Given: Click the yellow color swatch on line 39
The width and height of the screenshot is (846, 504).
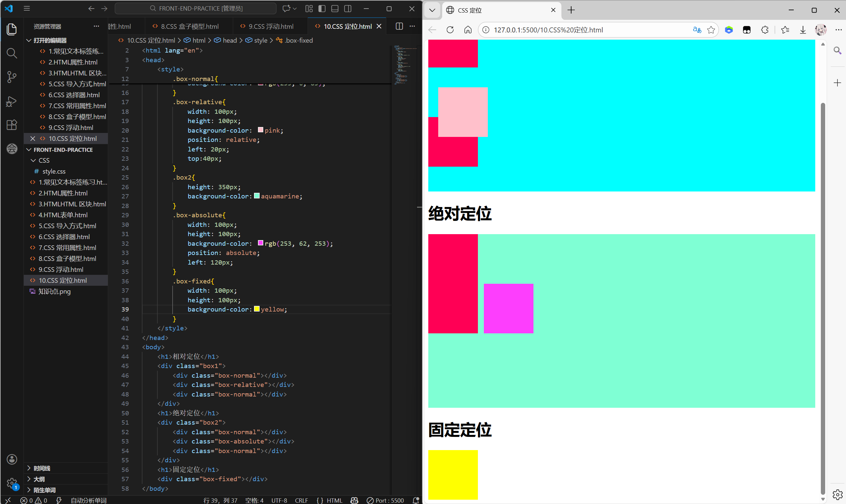Looking at the screenshot, I should [x=257, y=309].
